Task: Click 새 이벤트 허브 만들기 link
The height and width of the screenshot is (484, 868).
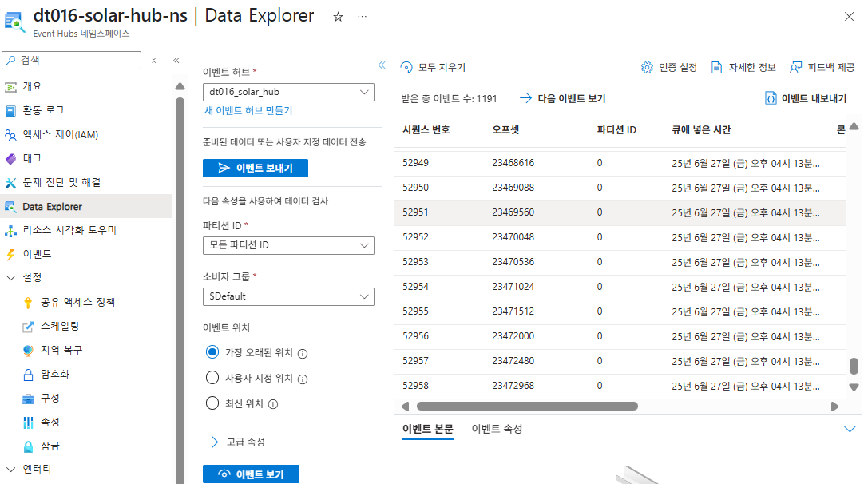Action: coord(248,111)
